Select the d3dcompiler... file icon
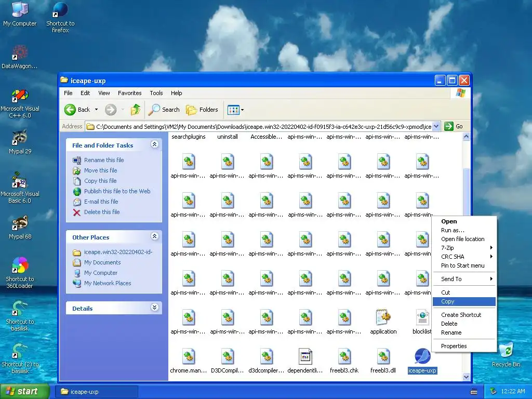The image size is (532, 399). click(x=267, y=361)
